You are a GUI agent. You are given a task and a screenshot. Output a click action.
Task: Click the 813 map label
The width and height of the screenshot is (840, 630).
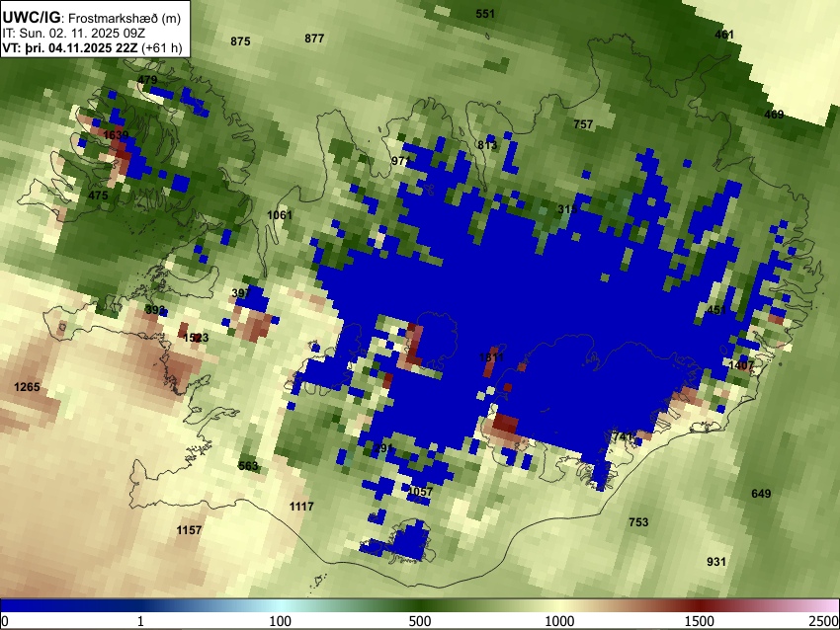click(x=487, y=145)
